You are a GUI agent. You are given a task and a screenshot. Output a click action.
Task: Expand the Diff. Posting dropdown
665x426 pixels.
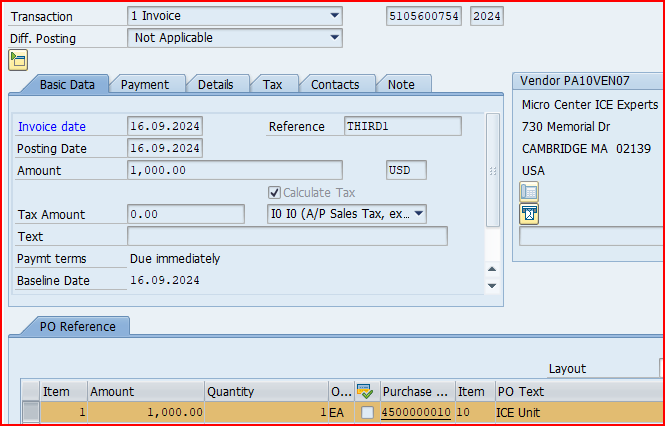(x=334, y=38)
